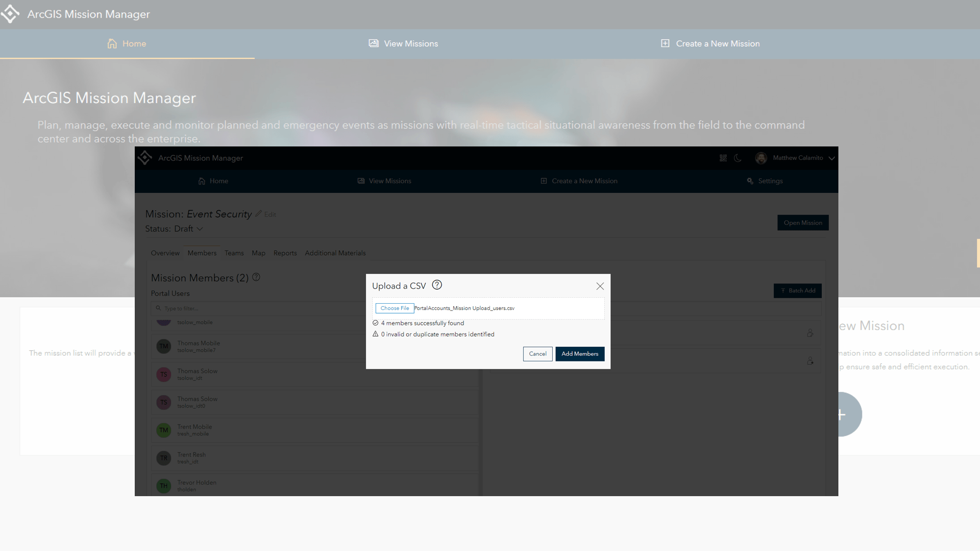Click the Batch Add icon button
Screen dimensions: 980x551
[x=798, y=290]
